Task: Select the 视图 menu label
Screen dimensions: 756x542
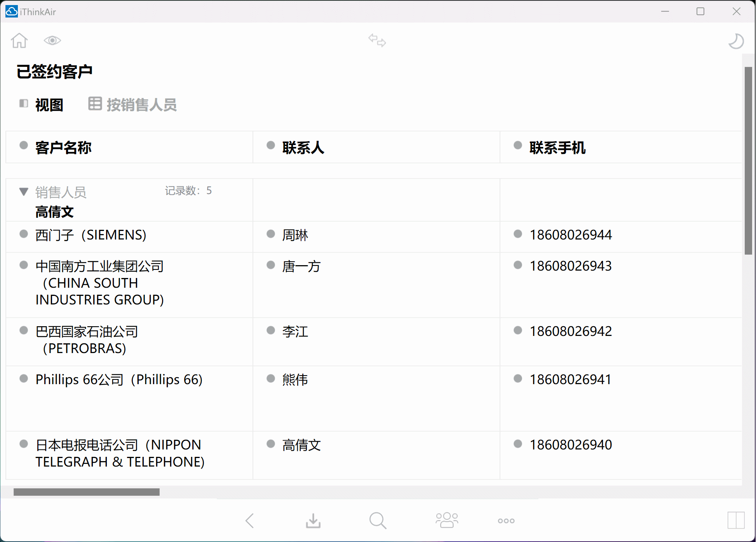Action: [49, 105]
